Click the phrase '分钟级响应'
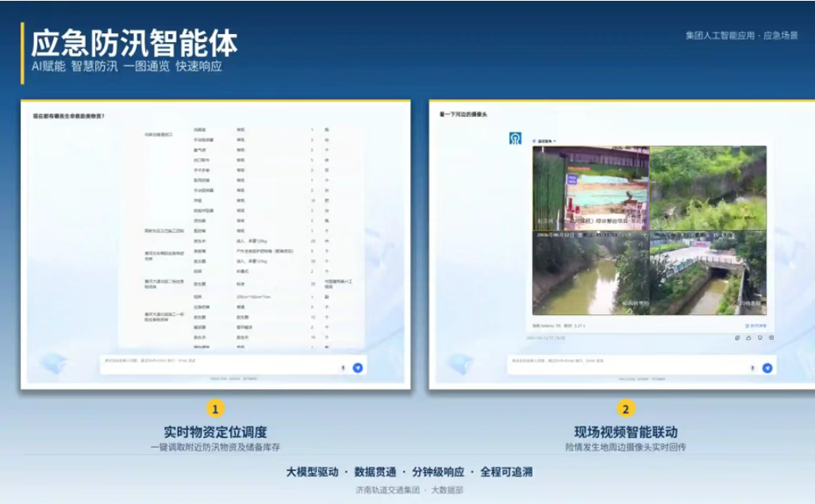Viewport: 815px width, 504px height. (438, 471)
